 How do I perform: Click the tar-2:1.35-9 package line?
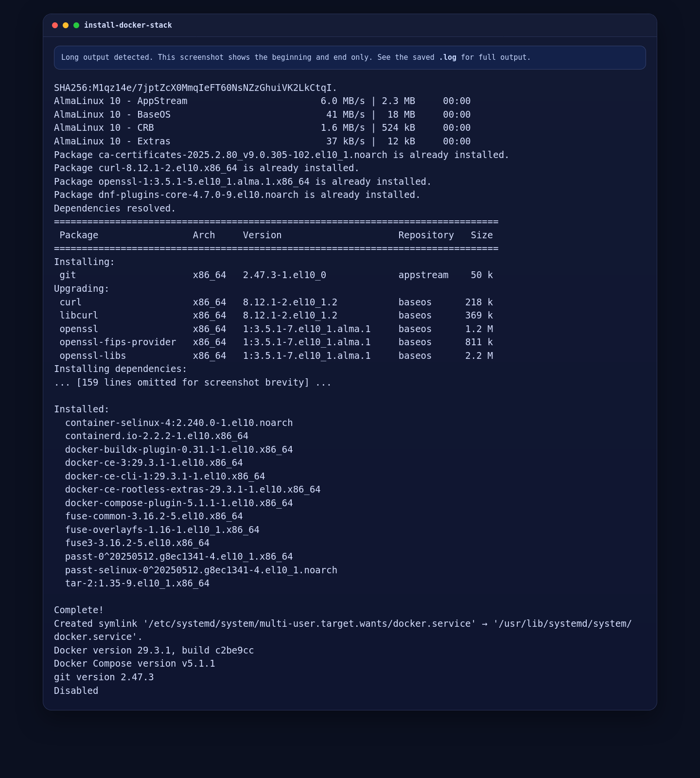click(x=137, y=583)
